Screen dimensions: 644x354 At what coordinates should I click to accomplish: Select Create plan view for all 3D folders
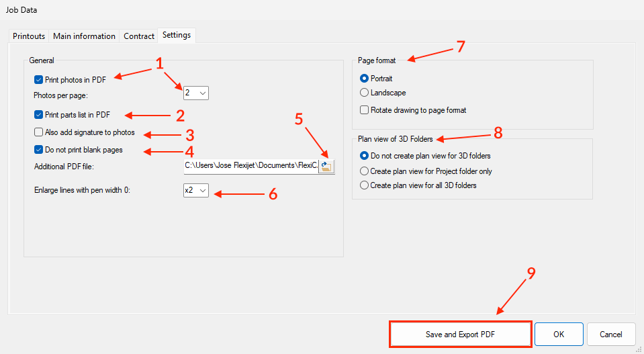click(365, 185)
